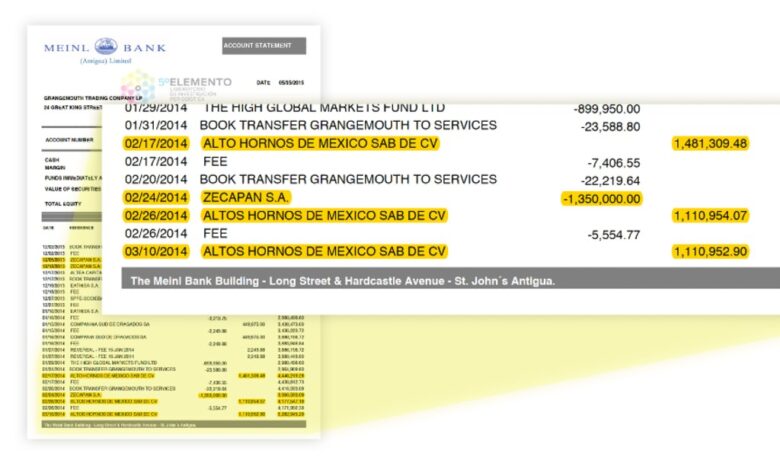Screen dimensions: 780x470
Task: Click date 02/20/2014 in enlarged excerpt
Action: (156, 180)
